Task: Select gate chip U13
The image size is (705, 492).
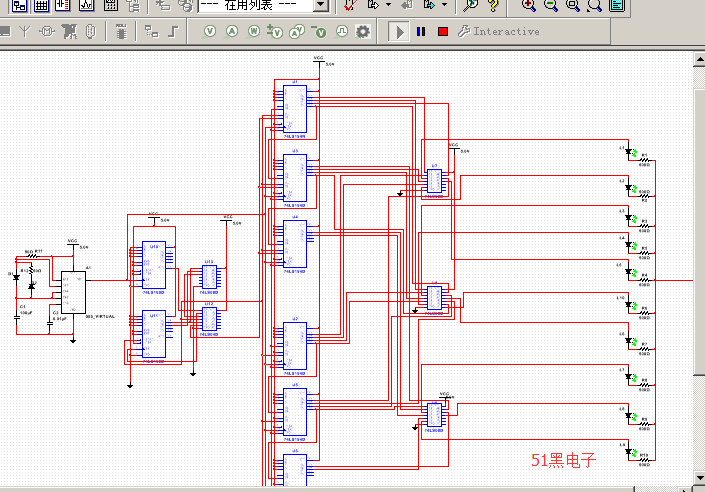Action: [209, 277]
